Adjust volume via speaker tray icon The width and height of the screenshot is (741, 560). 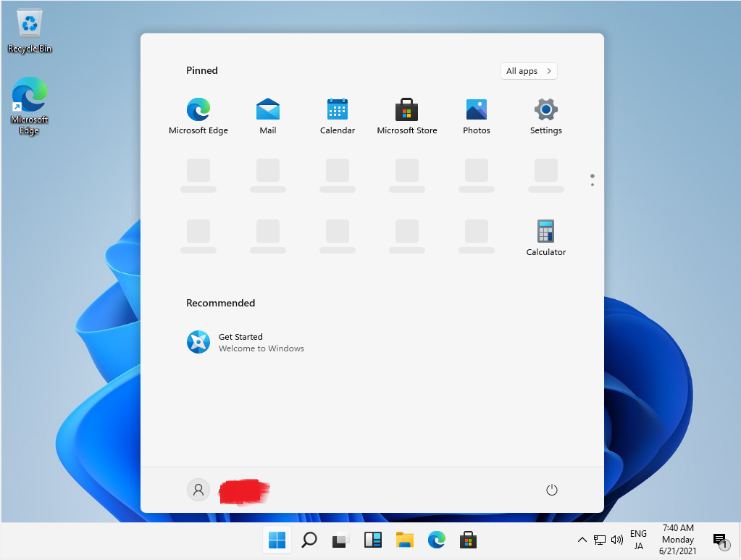pyautogui.click(x=617, y=540)
